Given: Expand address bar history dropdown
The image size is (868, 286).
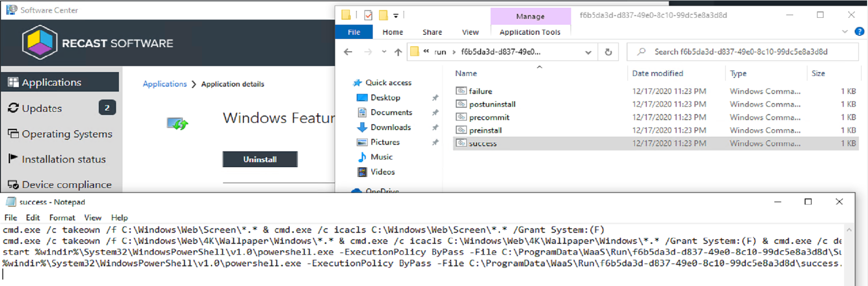Looking at the screenshot, I should pyautogui.click(x=588, y=52).
